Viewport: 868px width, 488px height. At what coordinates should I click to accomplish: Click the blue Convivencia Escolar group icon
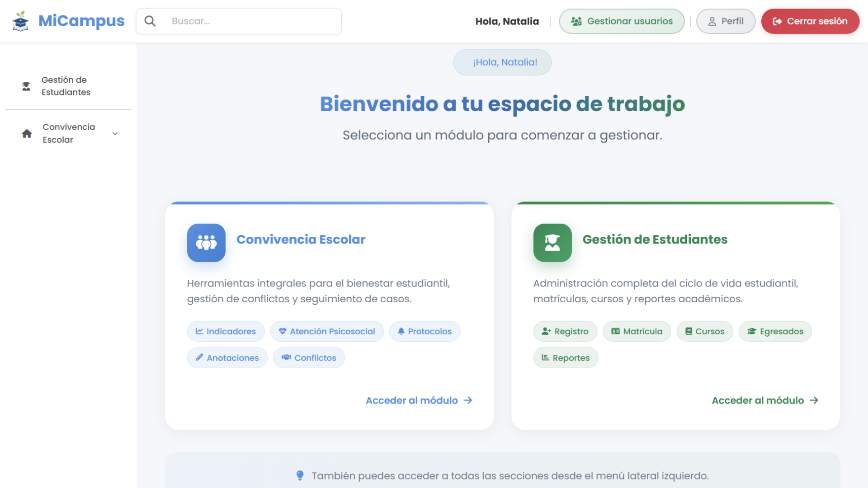[206, 243]
